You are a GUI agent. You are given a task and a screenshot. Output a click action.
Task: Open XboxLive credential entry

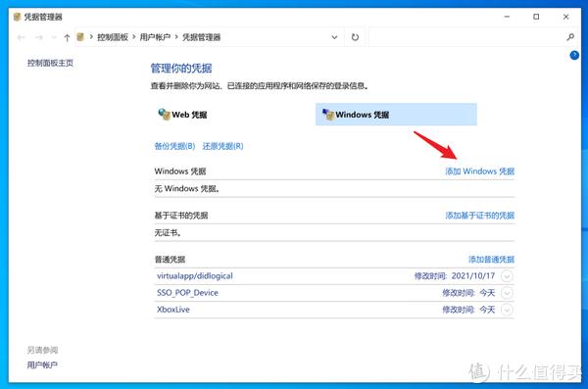[172, 310]
